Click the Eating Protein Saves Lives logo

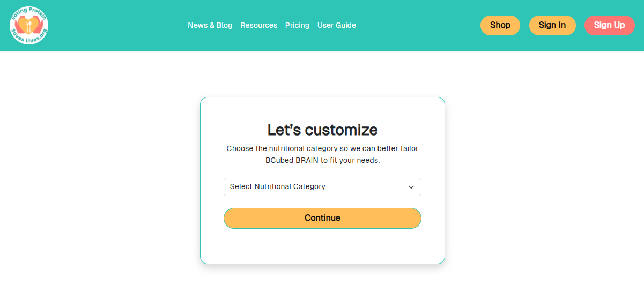click(29, 25)
